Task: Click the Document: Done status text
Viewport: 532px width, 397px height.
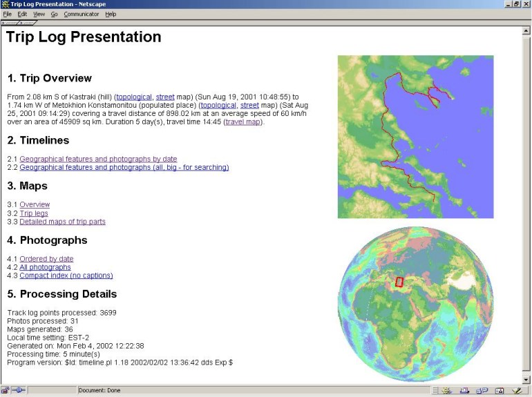Action: (99, 391)
